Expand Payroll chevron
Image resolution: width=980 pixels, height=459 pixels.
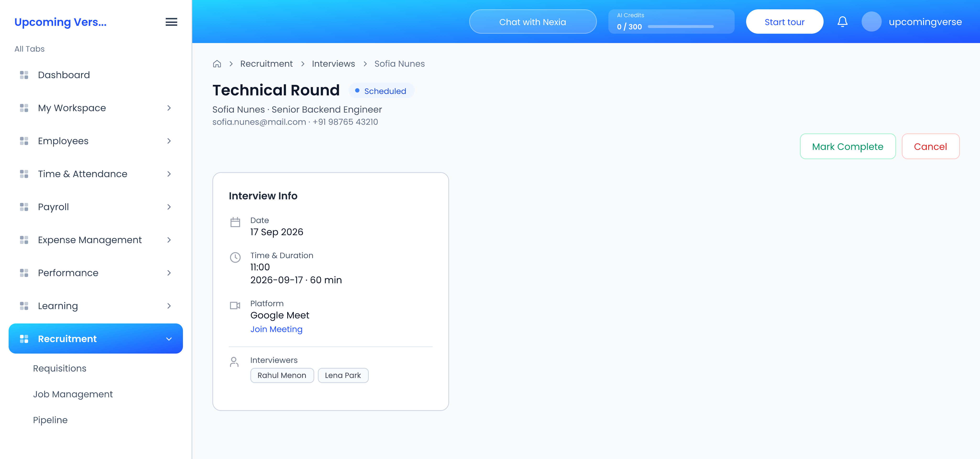pos(169,207)
